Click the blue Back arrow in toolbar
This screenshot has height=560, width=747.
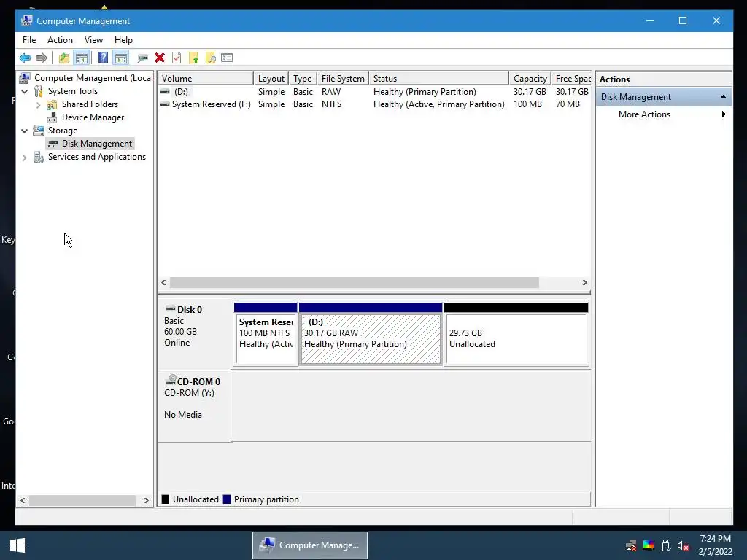coord(25,58)
